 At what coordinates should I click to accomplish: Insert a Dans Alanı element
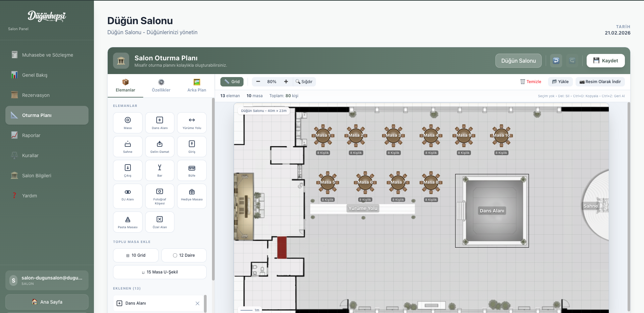tap(160, 123)
